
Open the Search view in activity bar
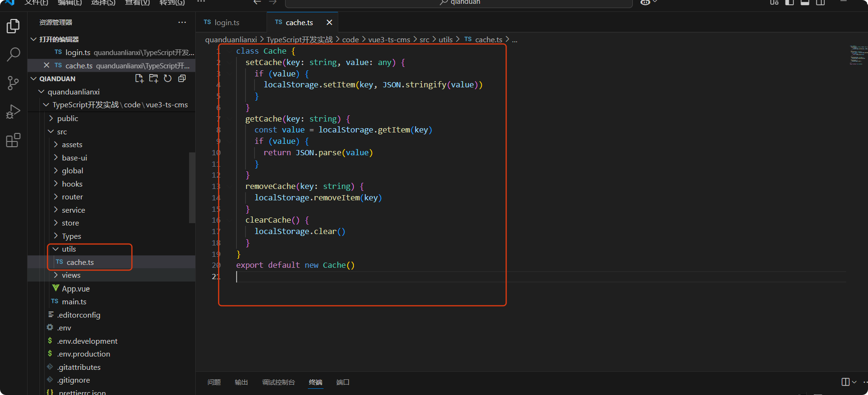13,55
